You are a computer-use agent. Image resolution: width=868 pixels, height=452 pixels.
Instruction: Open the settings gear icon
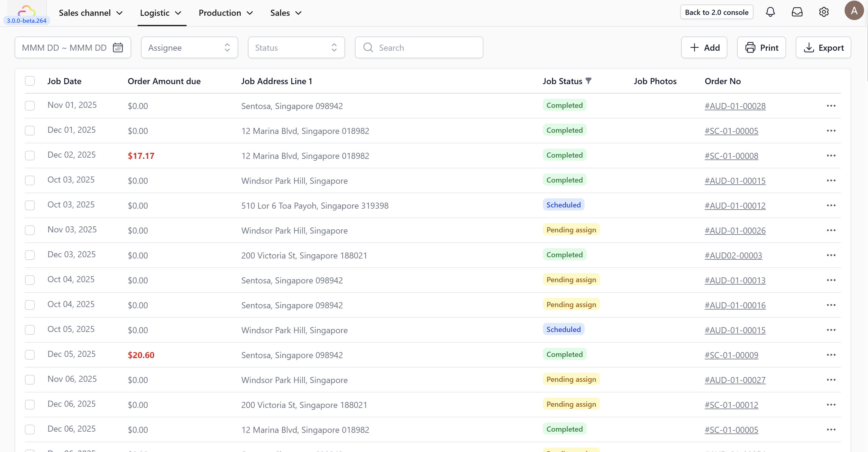[x=824, y=12]
